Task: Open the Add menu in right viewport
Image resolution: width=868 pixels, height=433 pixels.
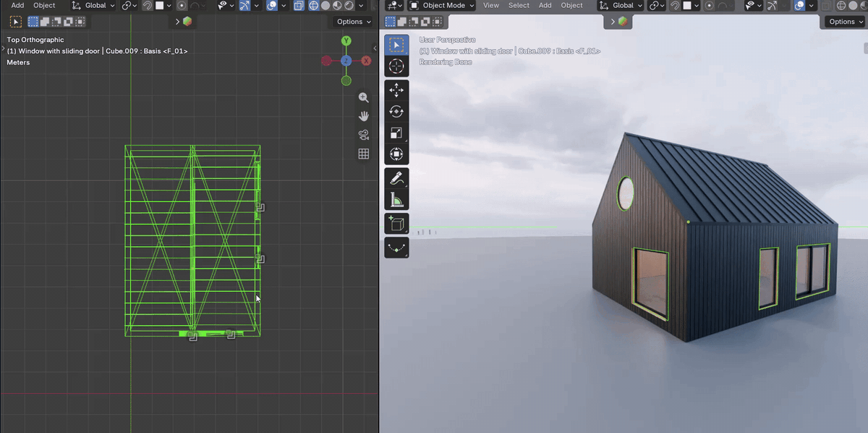Action: (545, 5)
